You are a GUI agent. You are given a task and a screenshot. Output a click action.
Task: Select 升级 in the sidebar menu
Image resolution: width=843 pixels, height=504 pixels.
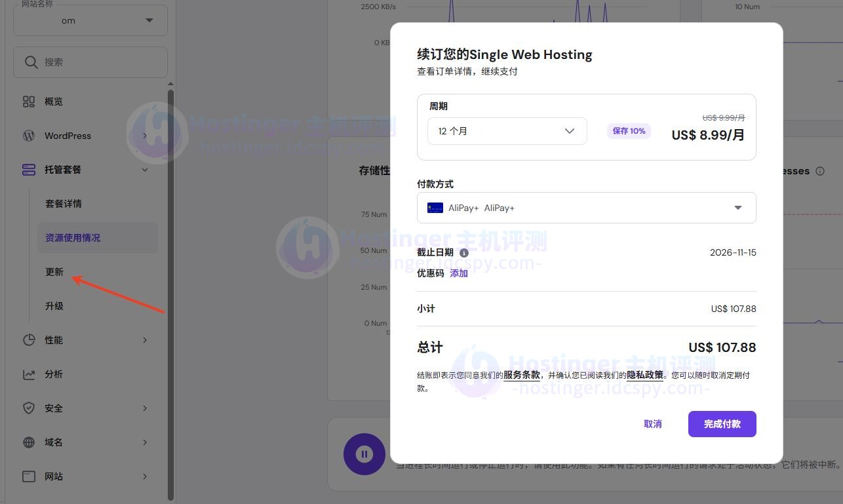pyautogui.click(x=54, y=306)
